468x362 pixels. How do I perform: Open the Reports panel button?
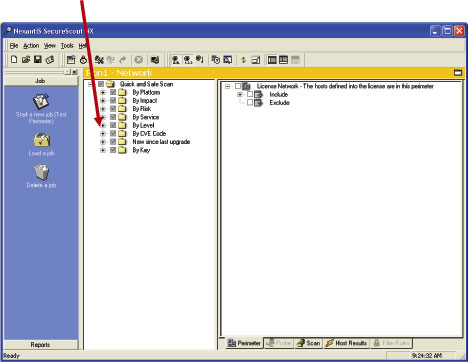pyautogui.click(x=41, y=345)
